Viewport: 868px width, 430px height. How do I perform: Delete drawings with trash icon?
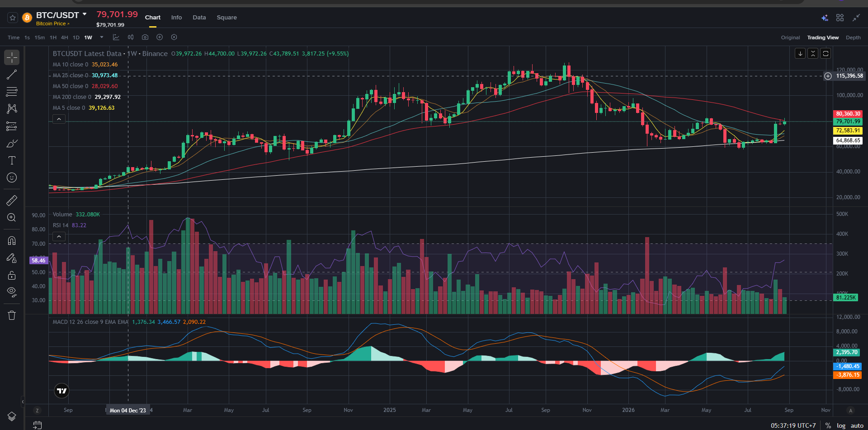(12, 315)
